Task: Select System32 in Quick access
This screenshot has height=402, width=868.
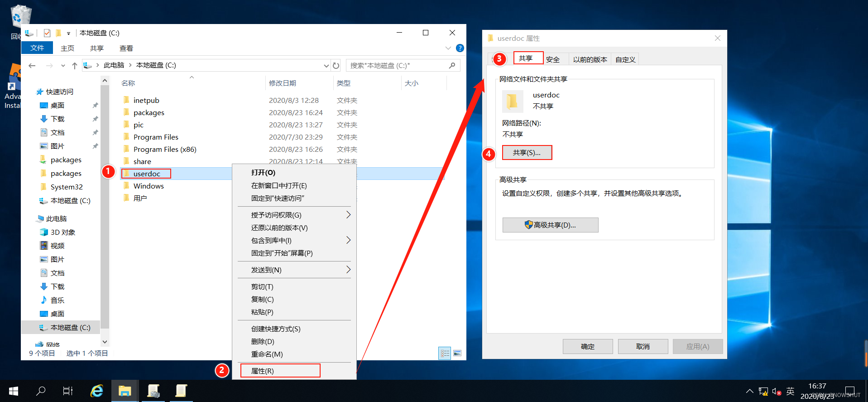Action: pos(67,187)
